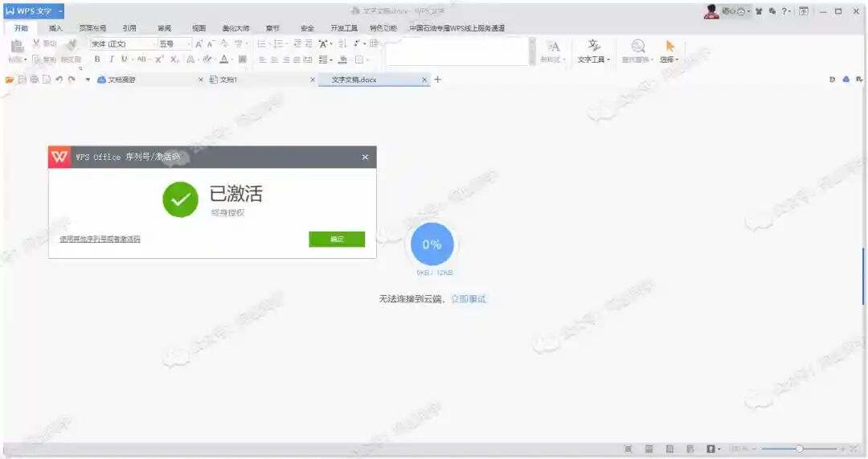Click the numbered list icon
Screen dimensions: 868x459
[x=278, y=43]
